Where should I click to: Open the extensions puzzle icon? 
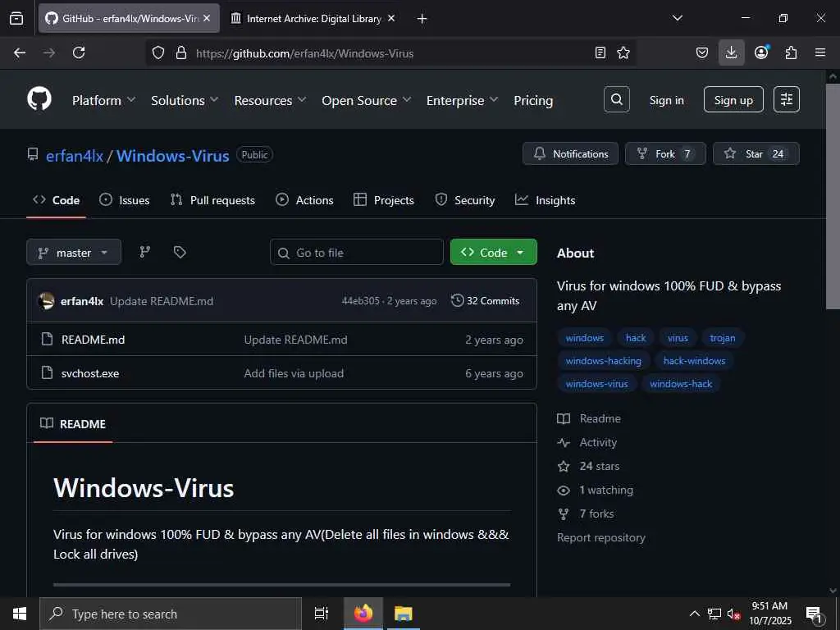coord(791,52)
